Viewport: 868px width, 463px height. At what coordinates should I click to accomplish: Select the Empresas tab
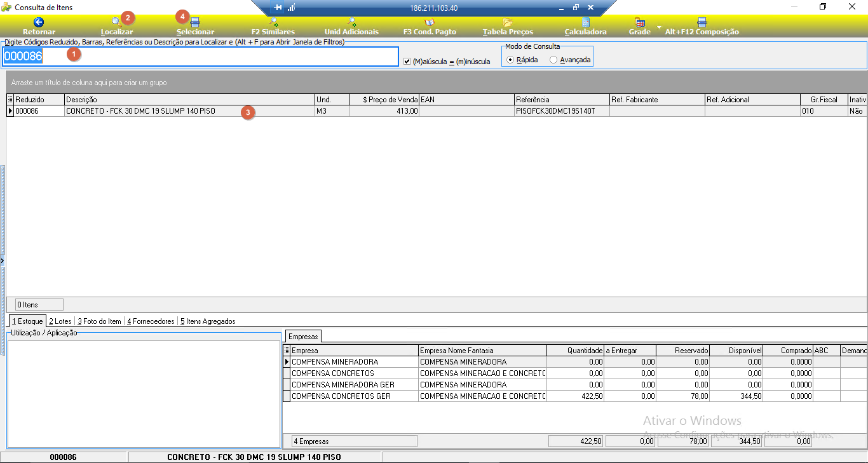[x=302, y=336]
